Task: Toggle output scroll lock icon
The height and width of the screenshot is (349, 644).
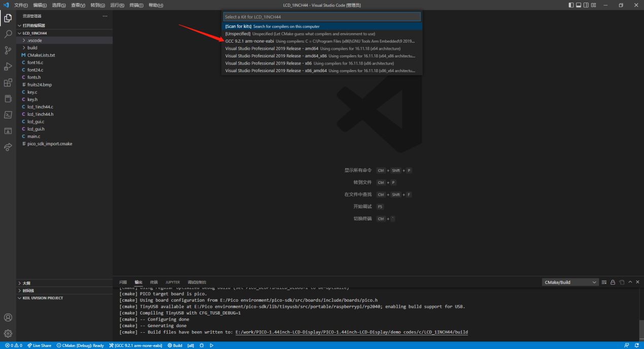Action: pyautogui.click(x=613, y=282)
